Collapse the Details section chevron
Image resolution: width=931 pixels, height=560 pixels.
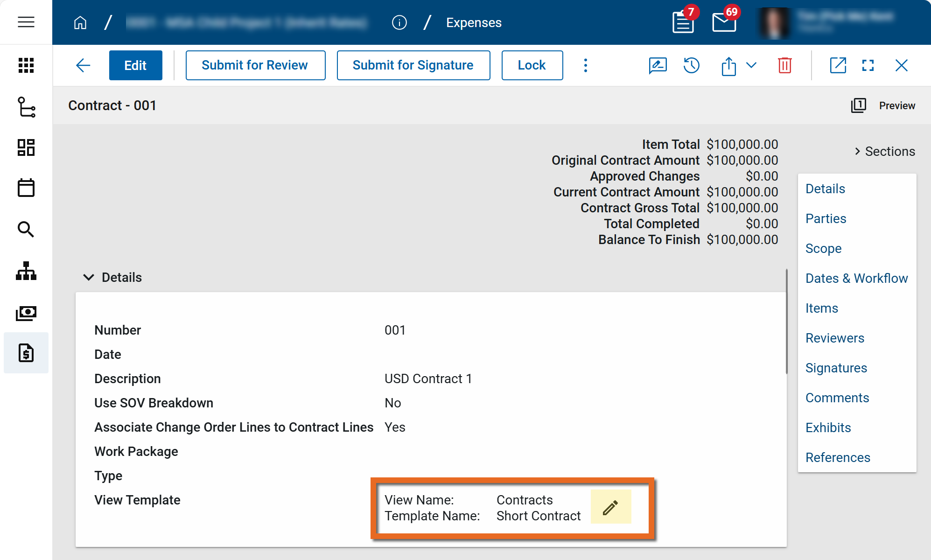[88, 277]
